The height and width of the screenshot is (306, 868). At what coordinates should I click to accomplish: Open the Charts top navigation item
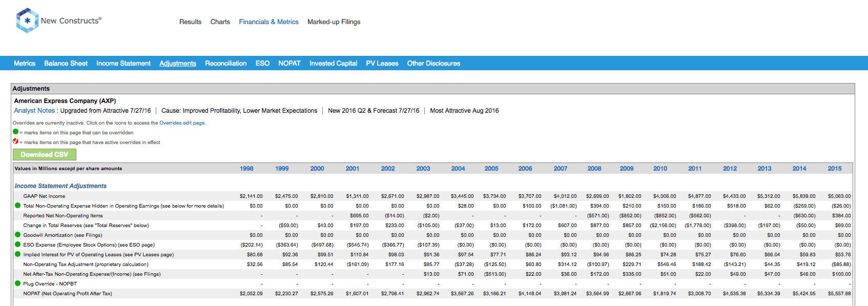point(220,22)
